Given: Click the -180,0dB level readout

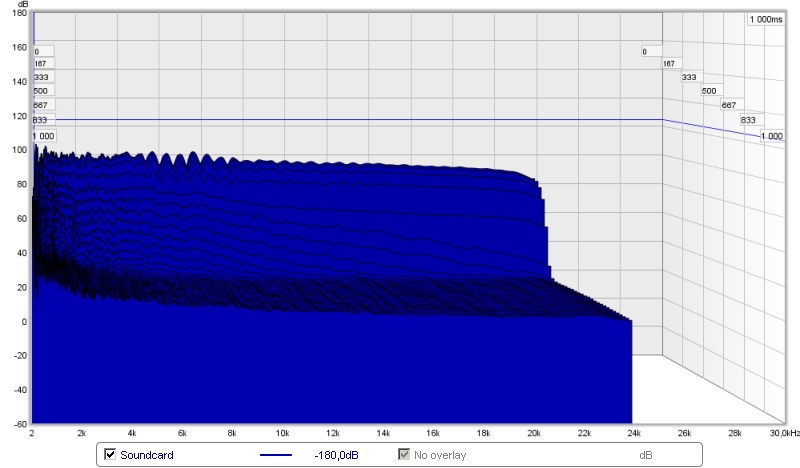Looking at the screenshot, I should point(335,455).
